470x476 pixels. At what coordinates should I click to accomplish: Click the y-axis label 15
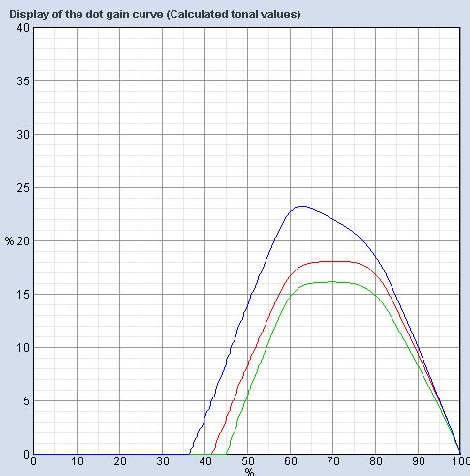click(23, 295)
